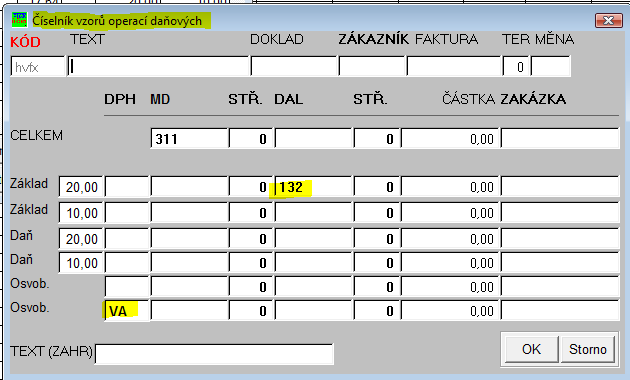
Task: Click the second Základ rate field 10,00
Action: tap(81, 212)
